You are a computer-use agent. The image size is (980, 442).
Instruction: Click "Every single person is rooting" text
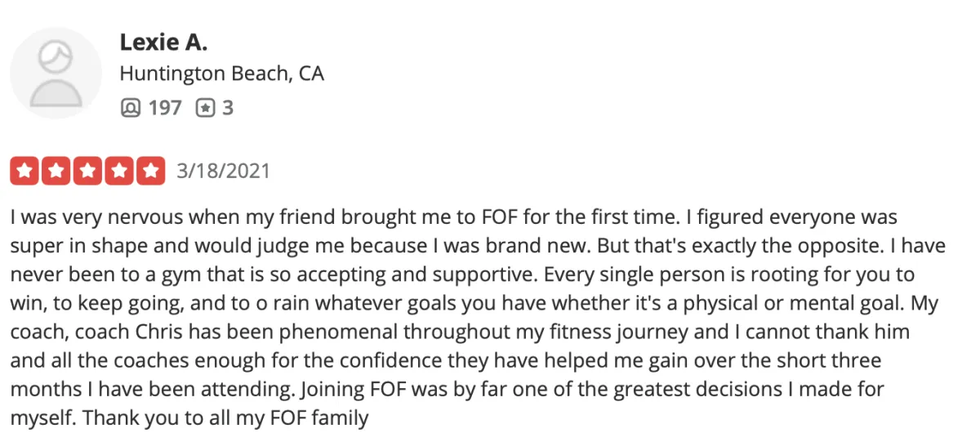(x=677, y=275)
